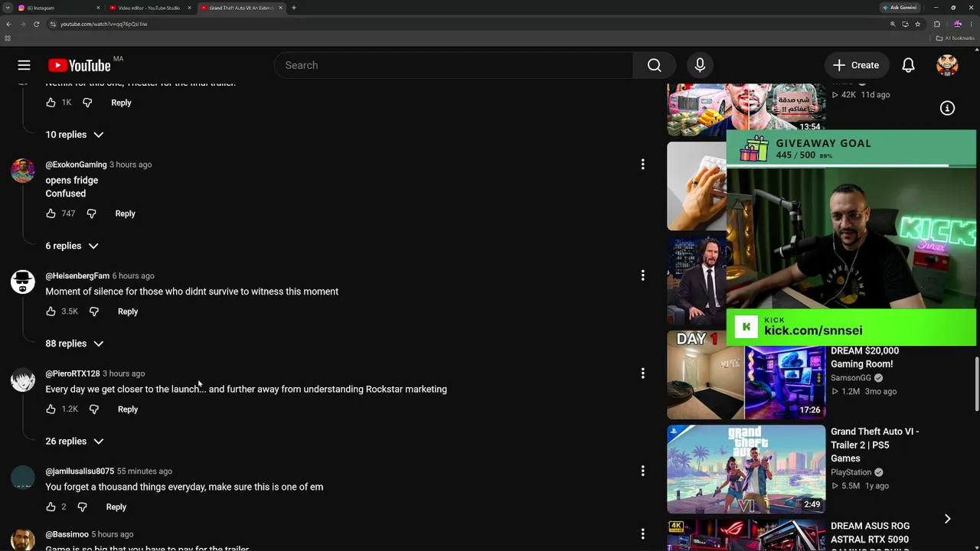Open All Bookmarks folder
This screenshot has height=551, width=980.
[x=955, y=38]
